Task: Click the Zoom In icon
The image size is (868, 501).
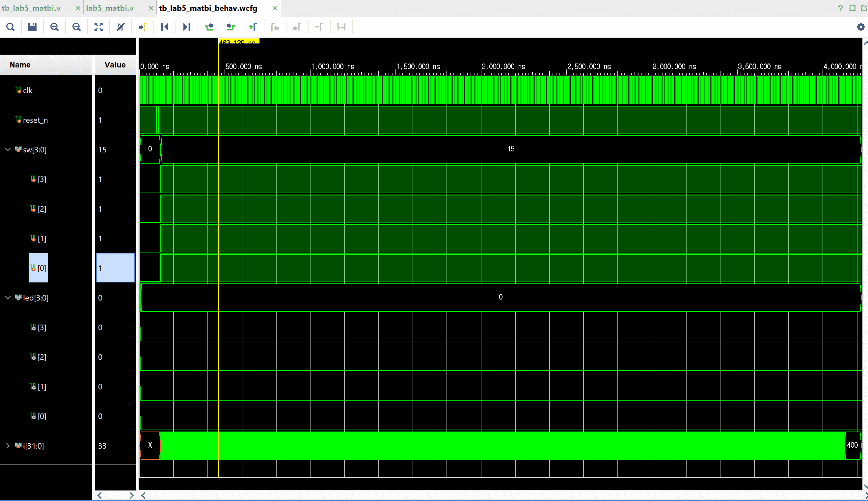Action: pyautogui.click(x=54, y=27)
